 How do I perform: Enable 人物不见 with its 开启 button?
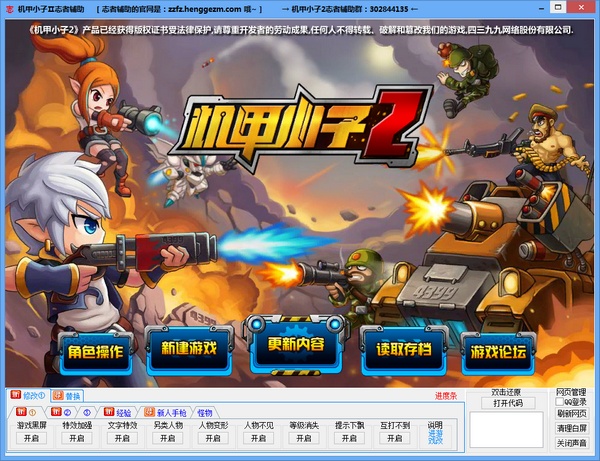point(259,438)
